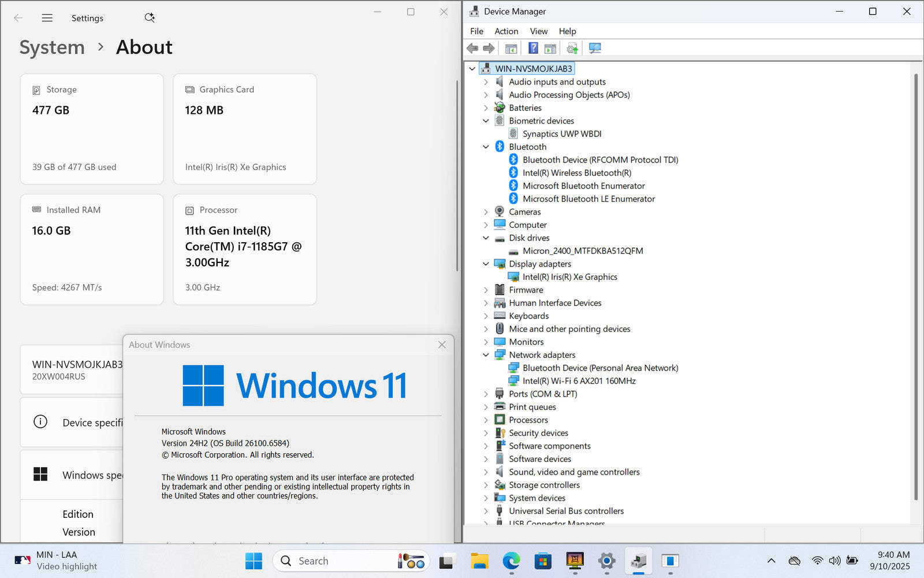Collapse the Display adapters node
This screenshot has height=578, width=924.
click(486, 264)
